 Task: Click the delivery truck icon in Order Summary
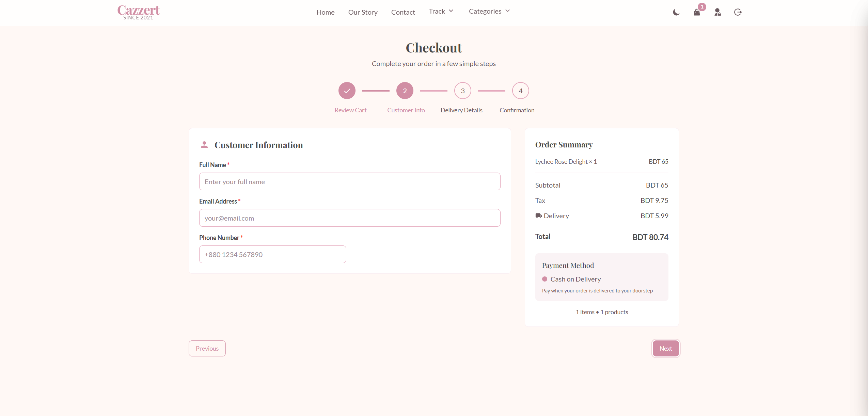pyautogui.click(x=538, y=215)
